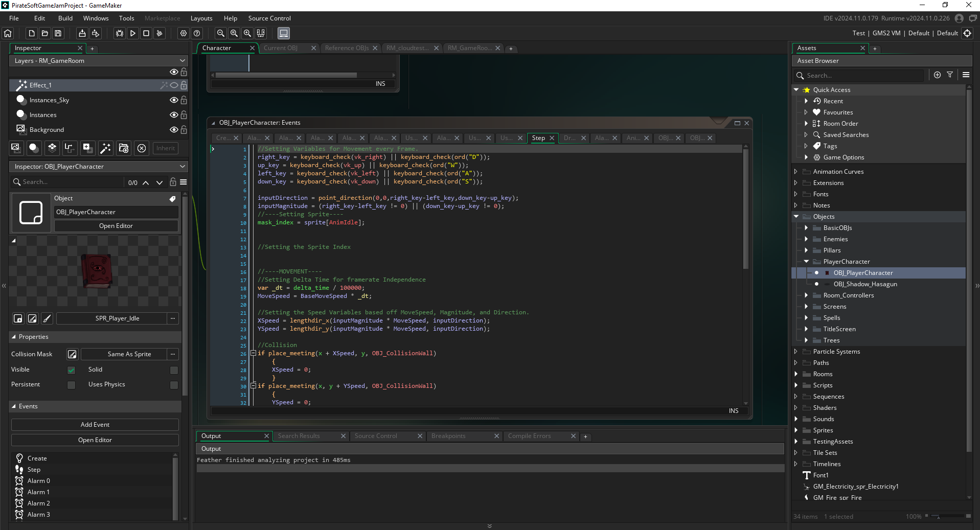Open Game Options gear in toolbar
Screen dimensions: 980x530
click(x=184, y=33)
